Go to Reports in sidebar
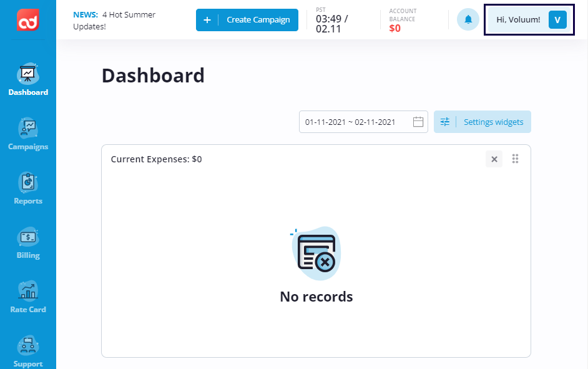 [x=28, y=184]
